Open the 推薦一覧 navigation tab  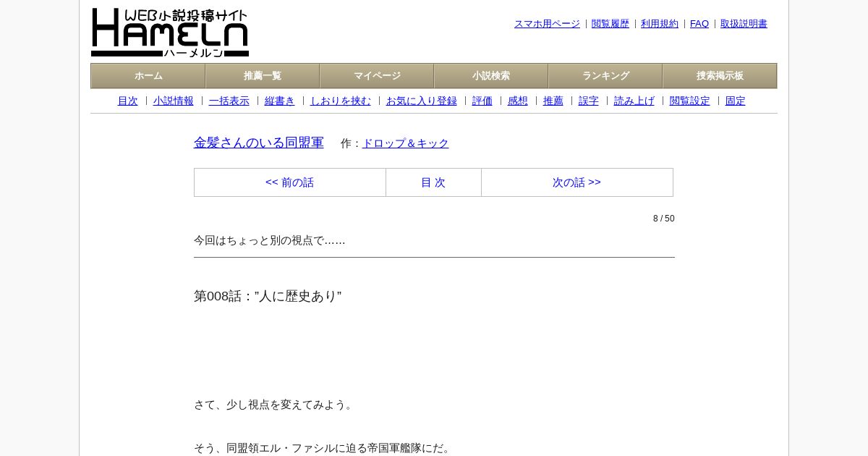click(x=263, y=76)
